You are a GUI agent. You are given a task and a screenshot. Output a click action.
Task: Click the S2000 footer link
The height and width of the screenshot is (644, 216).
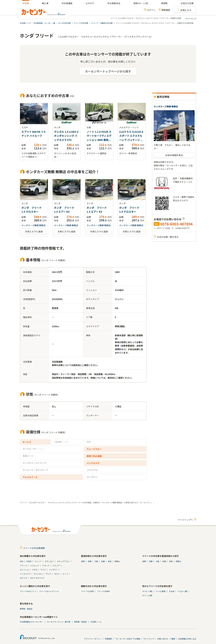[x=29, y=561]
